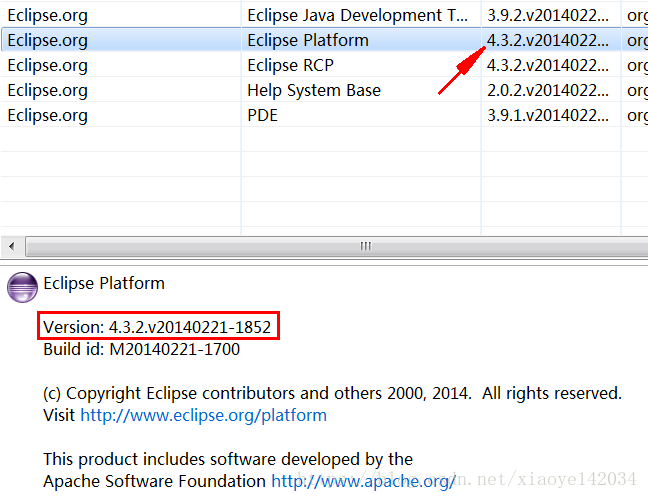Click version 3.9.2 of Java Development Tools

(x=548, y=15)
